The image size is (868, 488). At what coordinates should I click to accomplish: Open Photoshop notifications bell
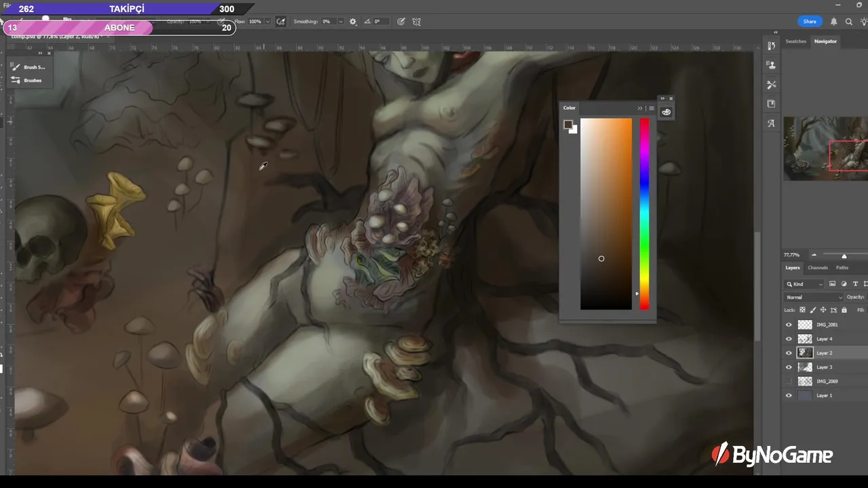point(834,22)
